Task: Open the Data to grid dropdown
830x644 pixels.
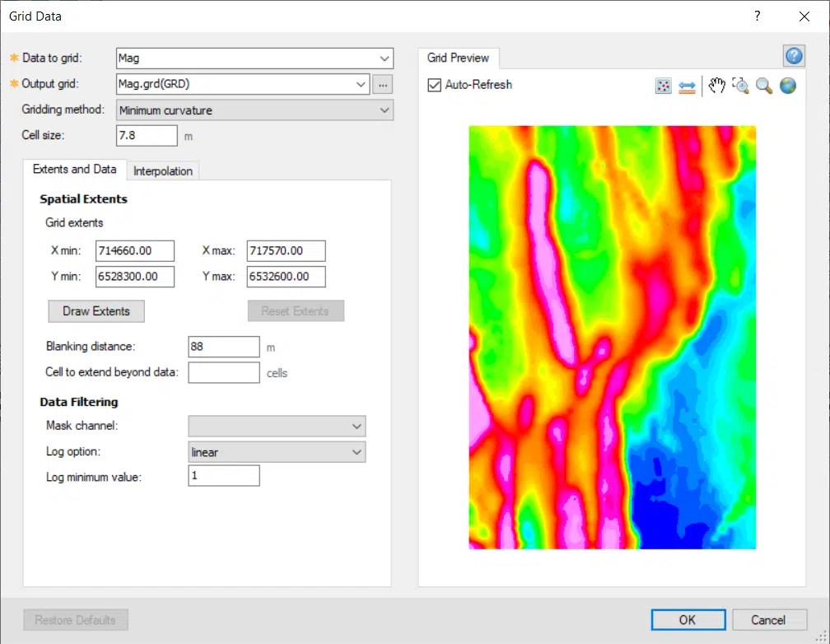Action: coord(383,58)
